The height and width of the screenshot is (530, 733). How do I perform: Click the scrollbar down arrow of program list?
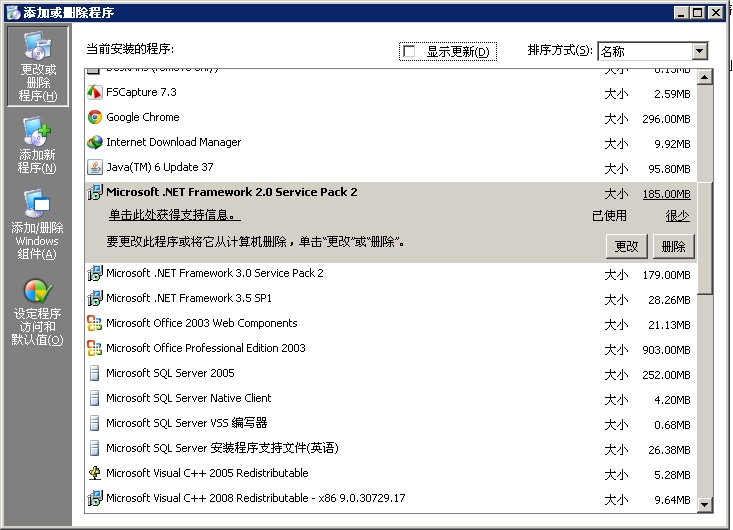click(x=705, y=504)
